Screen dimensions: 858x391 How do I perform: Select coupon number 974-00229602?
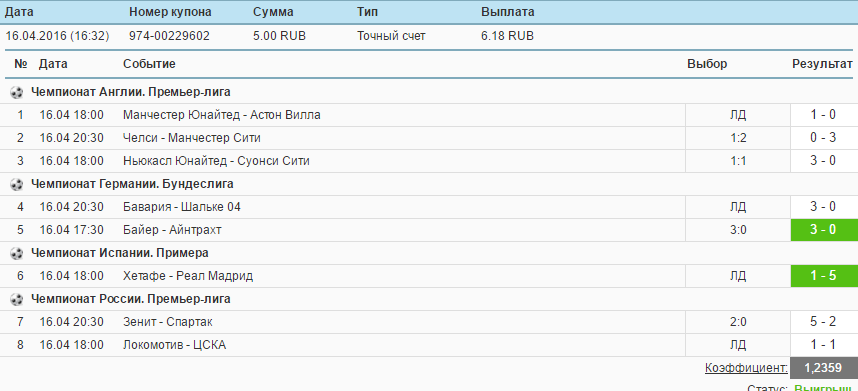[169, 36]
